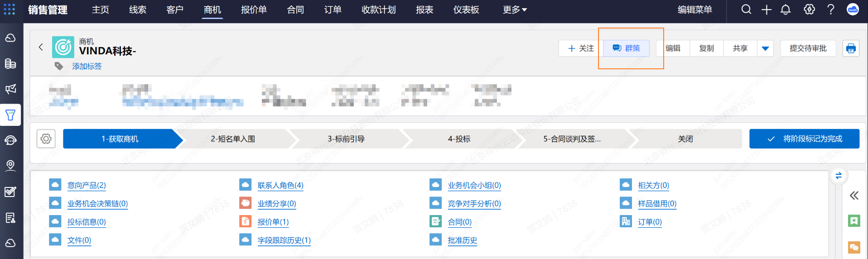
Task: Expand the 更多 navigation dropdown
Action: pyautogui.click(x=515, y=10)
